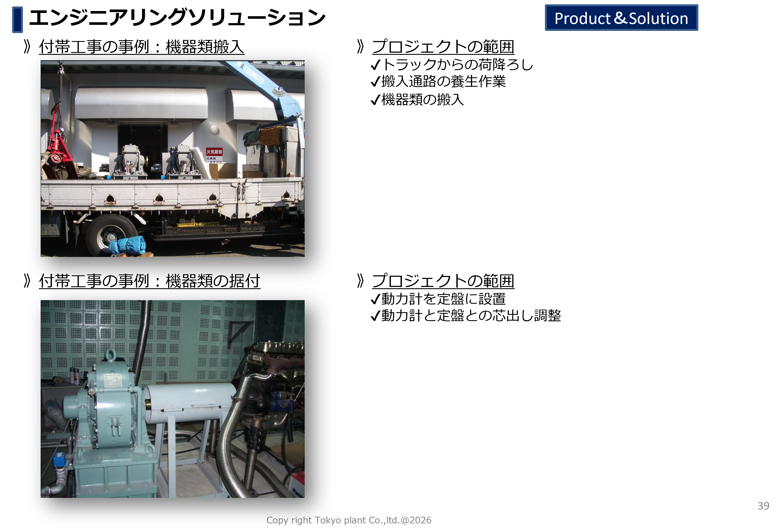Click the checkmark beside 機器類の搬入

click(x=376, y=100)
